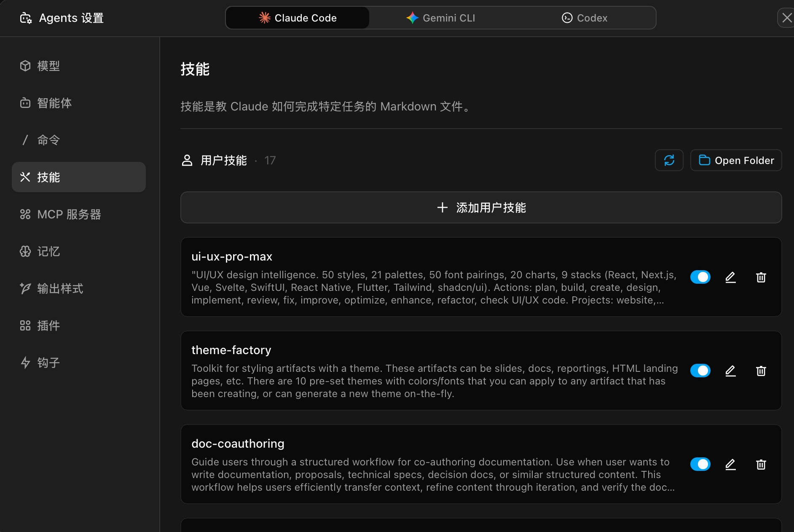The width and height of the screenshot is (794, 532).
Task: Toggle the doc-coauthoring skill off
Action: [700, 465]
